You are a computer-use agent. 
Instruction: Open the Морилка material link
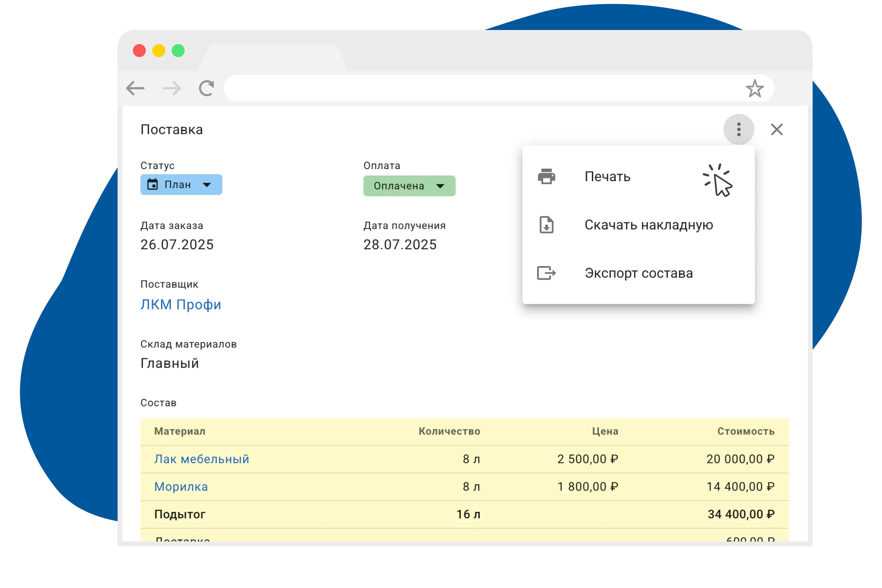point(181,486)
